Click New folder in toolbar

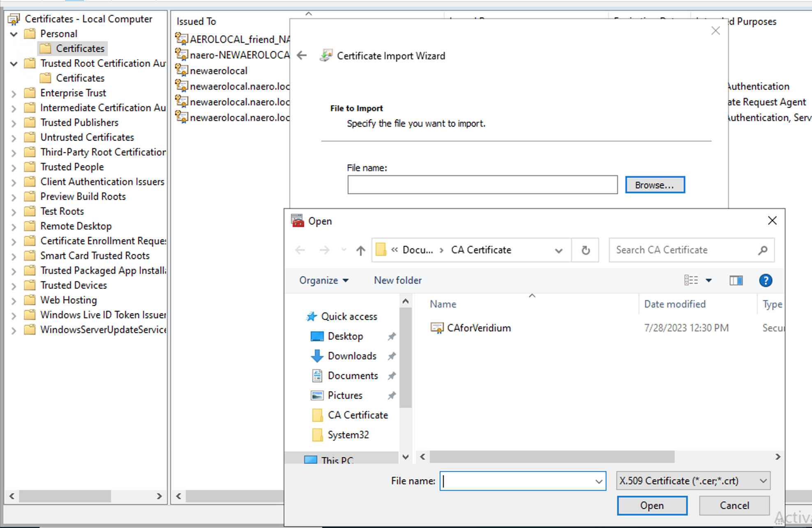pyautogui.click(x=397, y=280)
